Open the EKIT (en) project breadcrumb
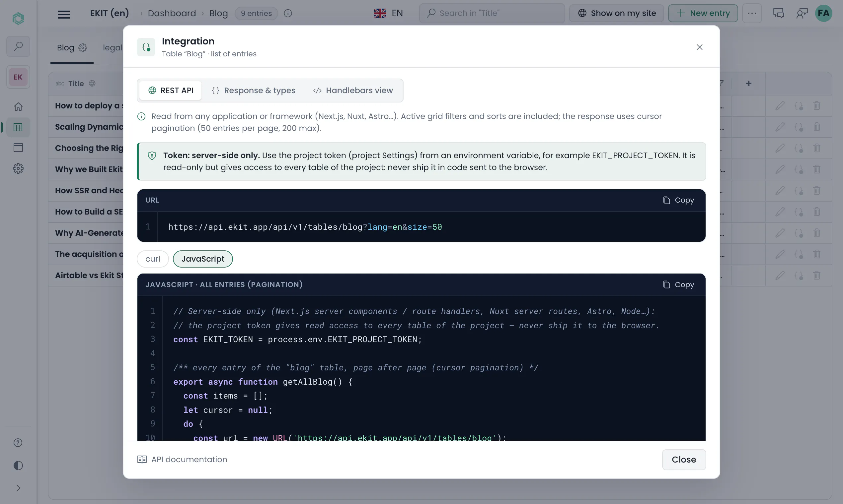This screenshot has width=843, height=504. click(110, 13)
